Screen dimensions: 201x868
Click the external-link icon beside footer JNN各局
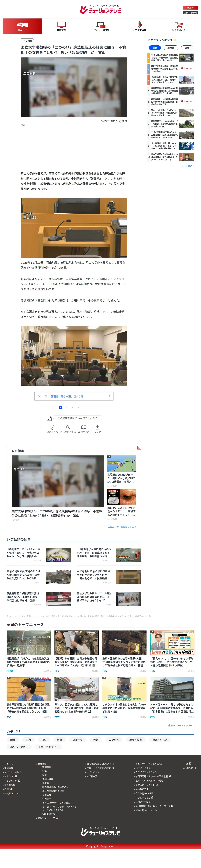[195, 768]
